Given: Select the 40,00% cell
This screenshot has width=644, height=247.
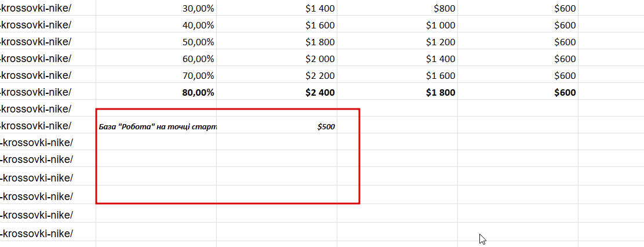Looking at the screenshot, I should [x=156, y=25].
